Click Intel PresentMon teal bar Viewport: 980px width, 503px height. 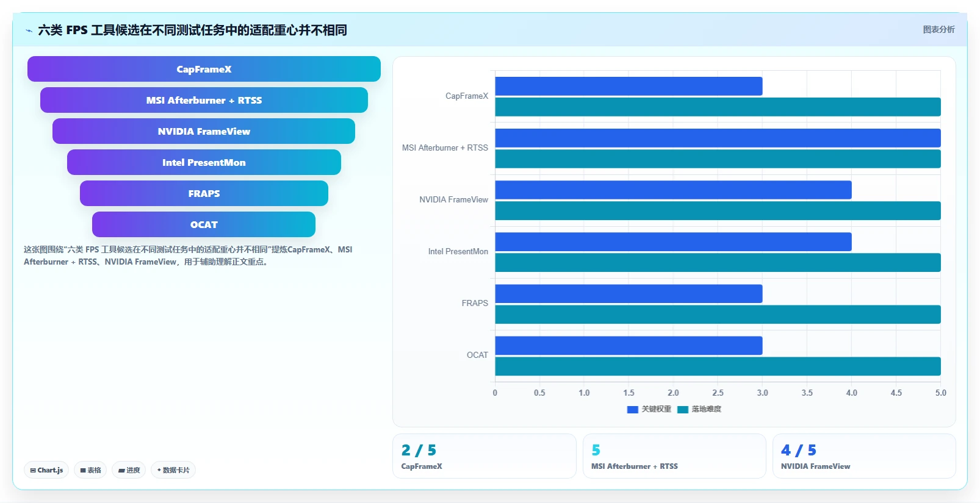click(x=718, y=262)
